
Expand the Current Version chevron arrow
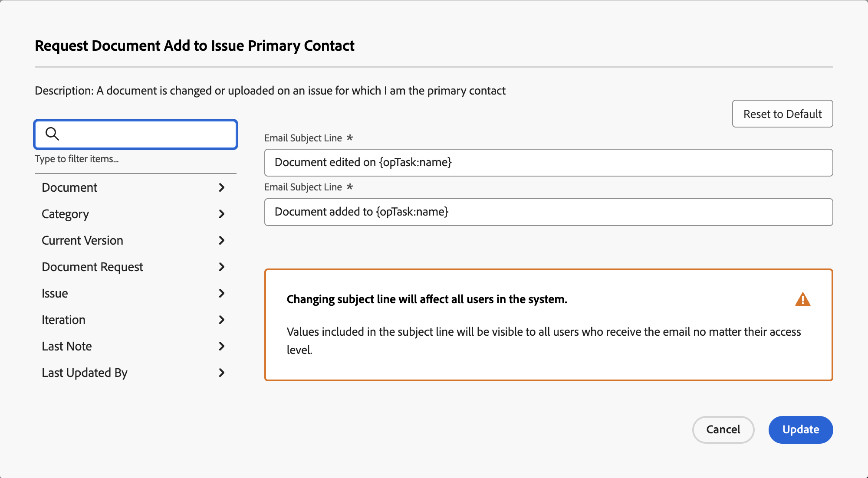point(221,240)
